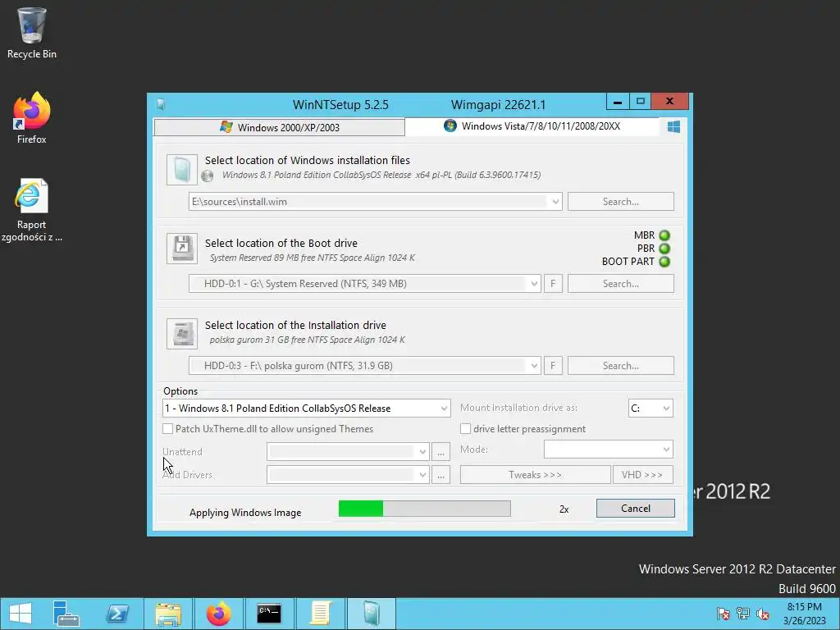Open the Start menu on the taskbar
The image size is (840, 630).
click(x=21, y=614)
